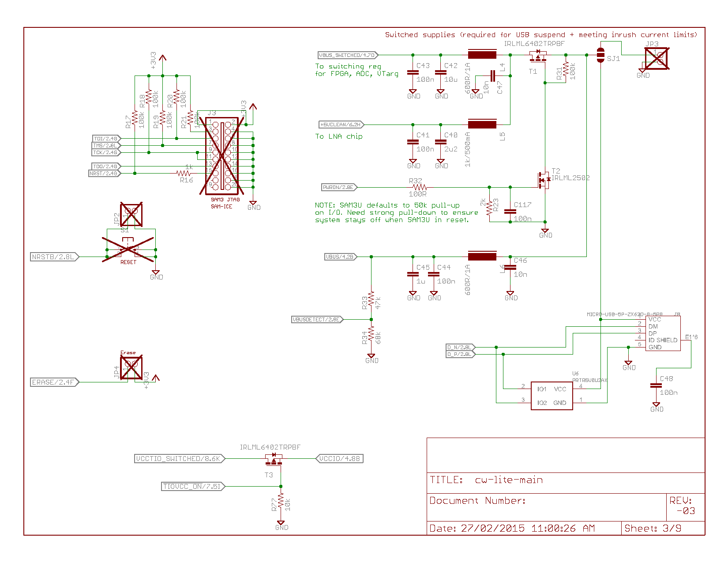
Task: Click the TMS/2.8L net label
Action: tap(107, 145)
